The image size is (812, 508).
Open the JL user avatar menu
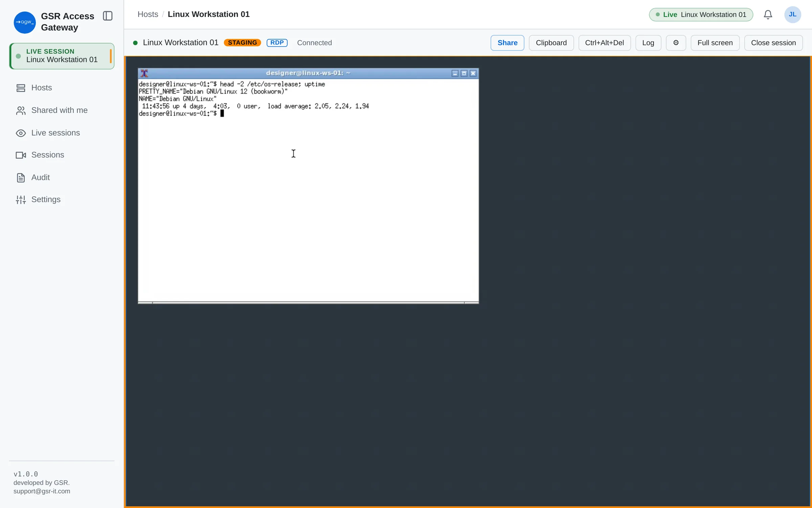792,15
